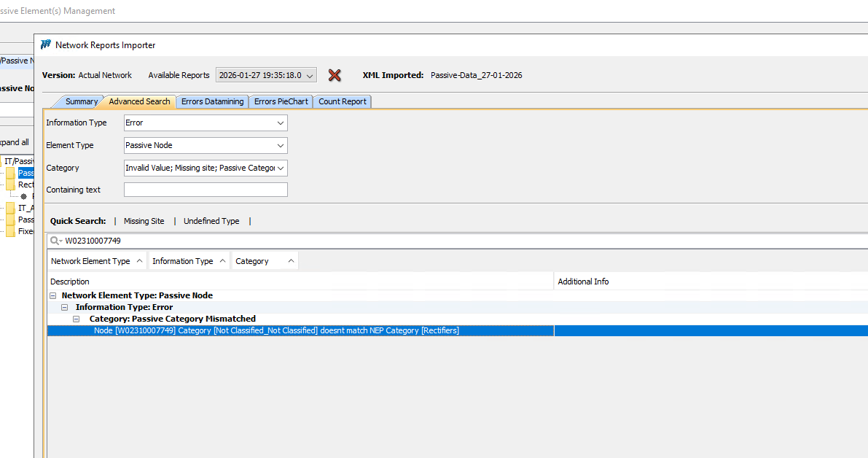Viewport: 868px width, 458px height.
Task: Open the Element Type dropdown showing Passive Node
Action: [x=281, y=145]
